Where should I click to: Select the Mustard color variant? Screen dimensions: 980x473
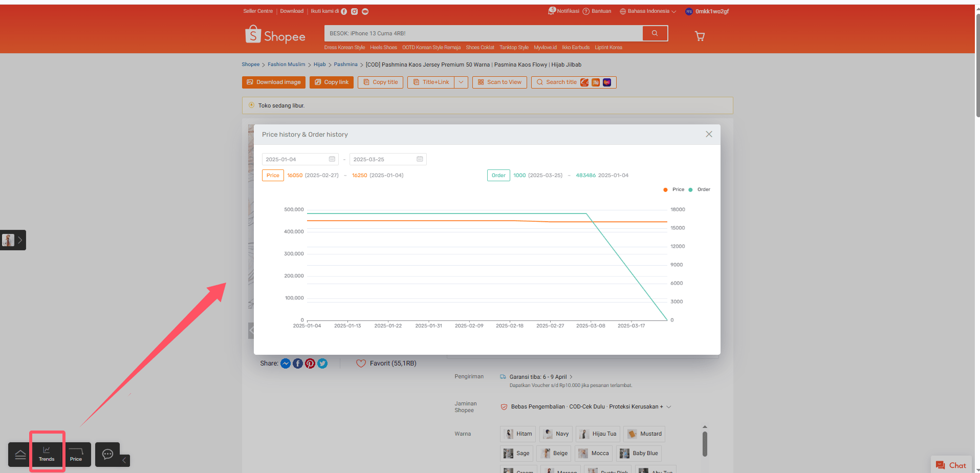pos(645,434)
